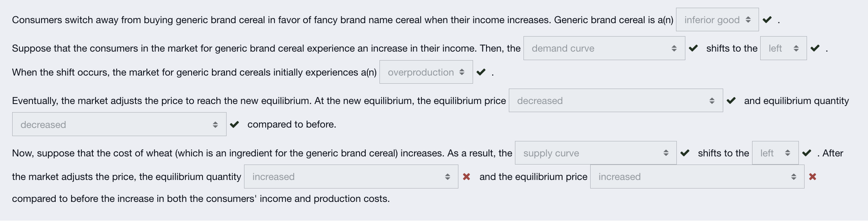Screen dimensions: 868x221
Task: Click the checkmark after the demand shift "left" dropdown
Action: 815,48
